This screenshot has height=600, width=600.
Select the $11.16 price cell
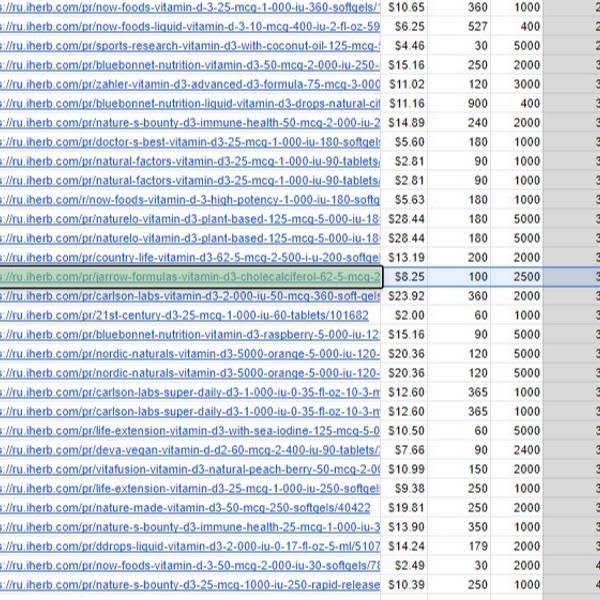[404, 103]
